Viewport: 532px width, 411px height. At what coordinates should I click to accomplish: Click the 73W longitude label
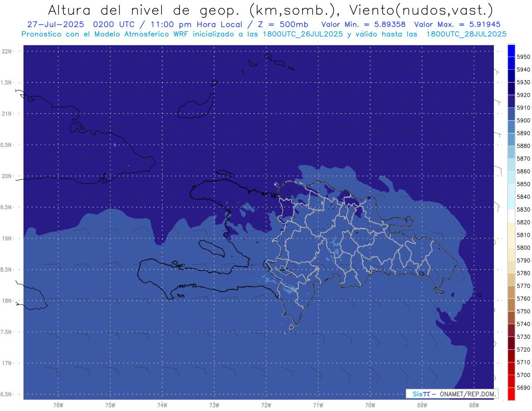(214, 405)
